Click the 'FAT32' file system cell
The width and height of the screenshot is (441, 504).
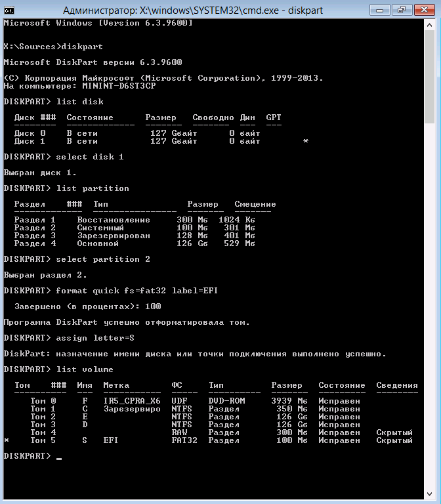tap(184, 440)
